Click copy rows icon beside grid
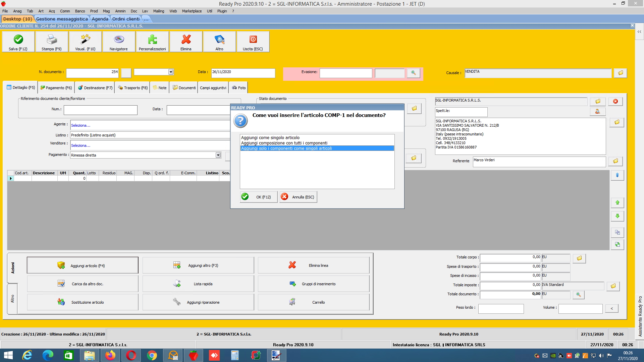The height and width of the screenshot is (362, 644). pyautogui.click(x=617, y=232)
